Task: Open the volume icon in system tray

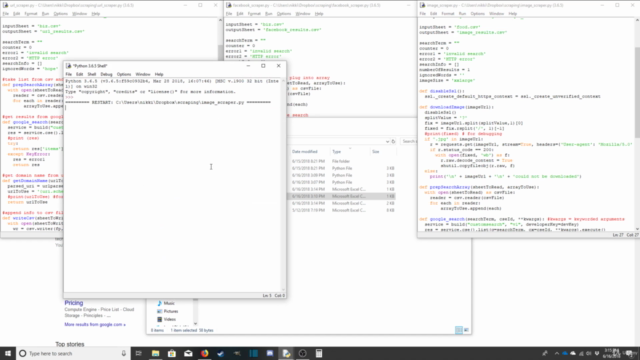Action: pos(589,353)
